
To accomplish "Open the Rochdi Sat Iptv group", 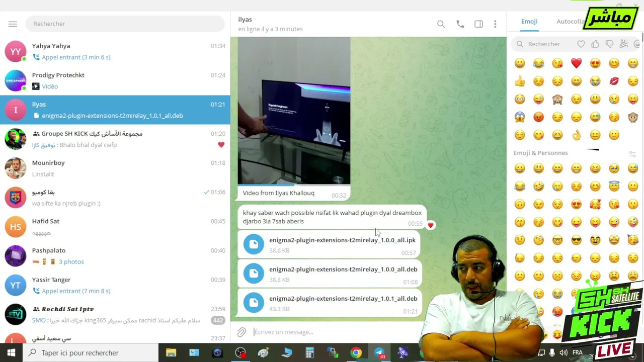I will (x=115, y=314).
